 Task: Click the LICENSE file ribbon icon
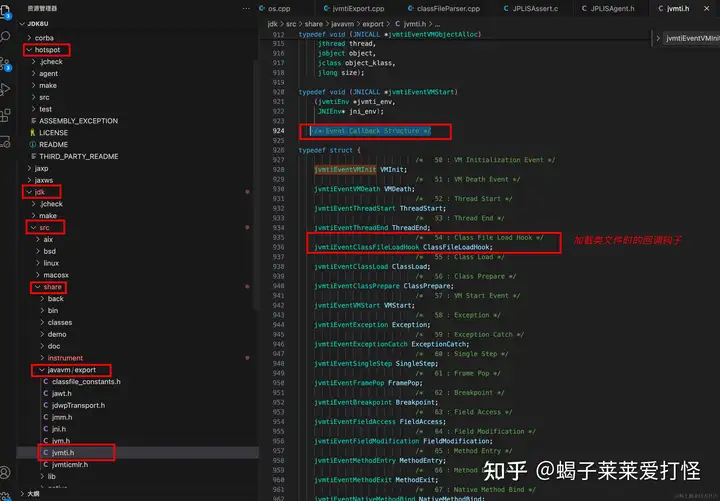pos(33,133)
